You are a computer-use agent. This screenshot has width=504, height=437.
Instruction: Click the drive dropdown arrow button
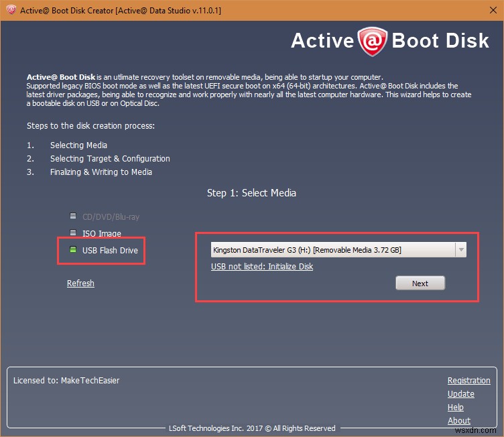[x=461, y=250]
